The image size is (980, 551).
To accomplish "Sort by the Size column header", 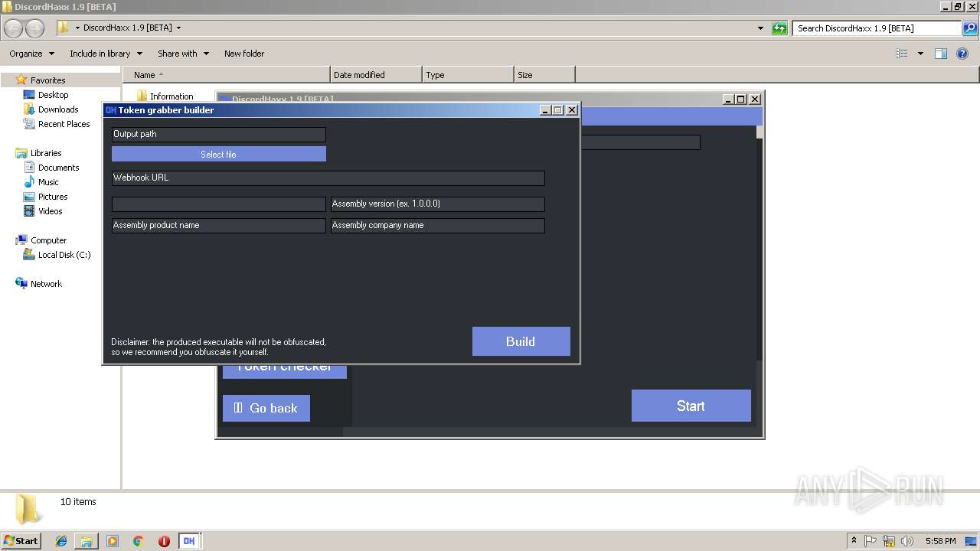I will click(x=544, y=75).
